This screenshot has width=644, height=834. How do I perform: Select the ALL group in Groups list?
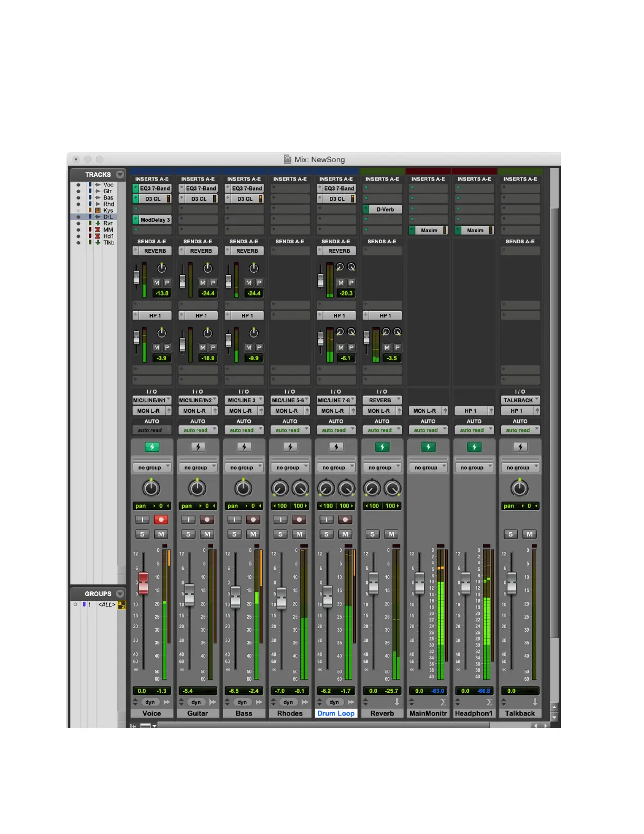point(107,604)
